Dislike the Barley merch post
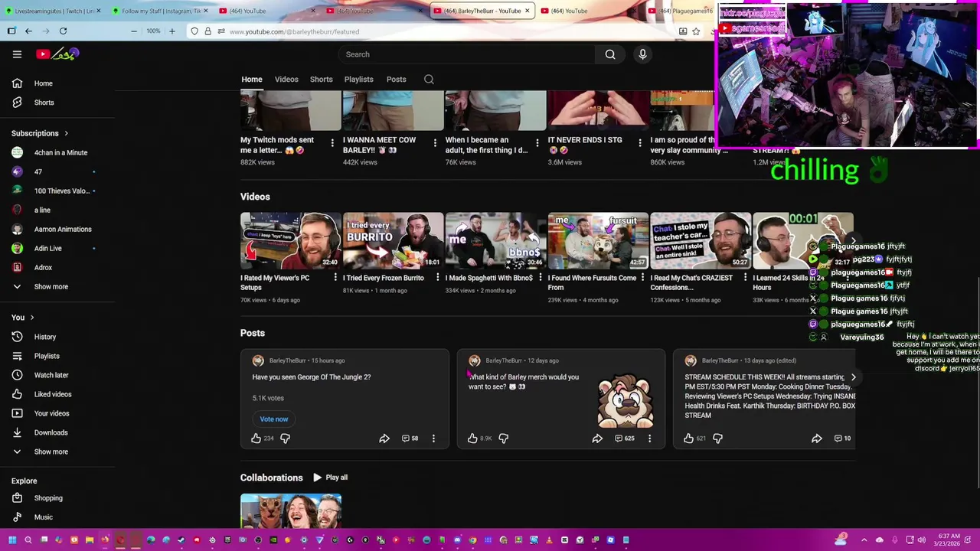Screen dimensions: 980x551 [504, 439]
